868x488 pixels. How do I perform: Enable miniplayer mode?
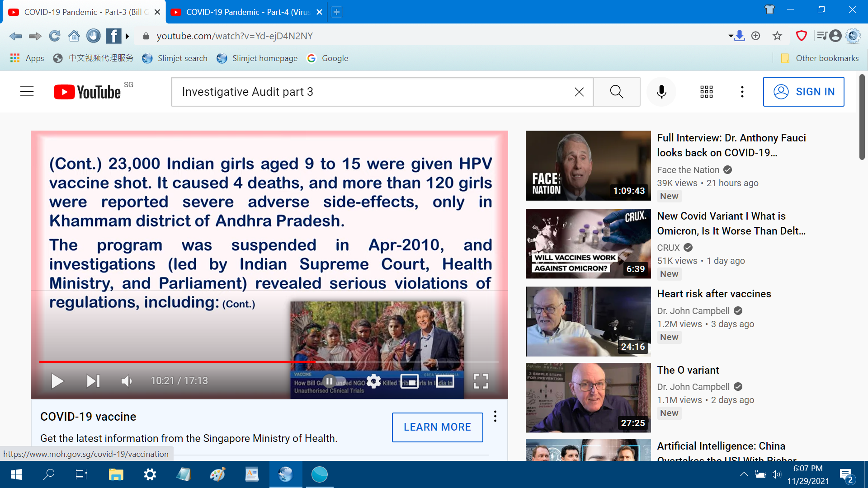pyautogui.click(x=410, y=381)
